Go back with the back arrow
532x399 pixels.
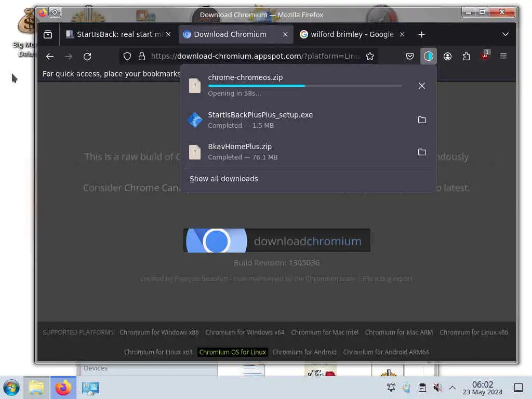(x=50, y=56)
